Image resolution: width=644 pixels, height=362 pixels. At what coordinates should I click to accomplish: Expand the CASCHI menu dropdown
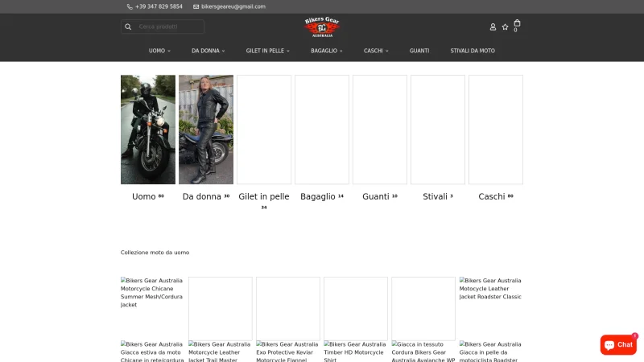(x=376, y=51)
